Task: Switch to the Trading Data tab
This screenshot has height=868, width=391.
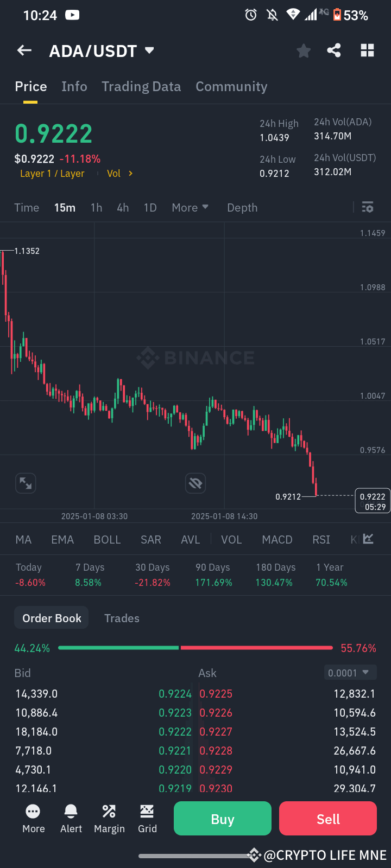Action: point(141,86)
